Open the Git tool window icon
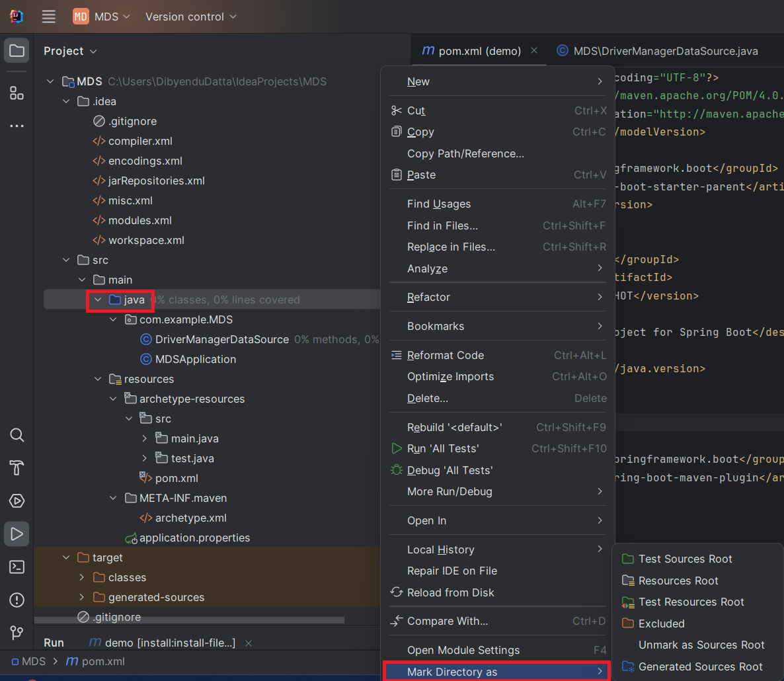The height and width of the screenshot is (681, 784). pyautogui.click(x=17, y=633)
